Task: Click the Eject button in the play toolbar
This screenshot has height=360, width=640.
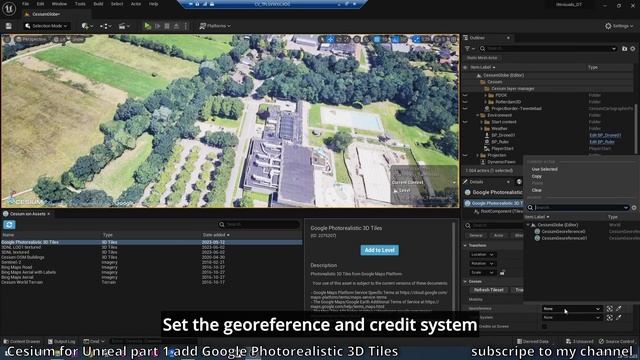Action: click(x=176, y=26)
